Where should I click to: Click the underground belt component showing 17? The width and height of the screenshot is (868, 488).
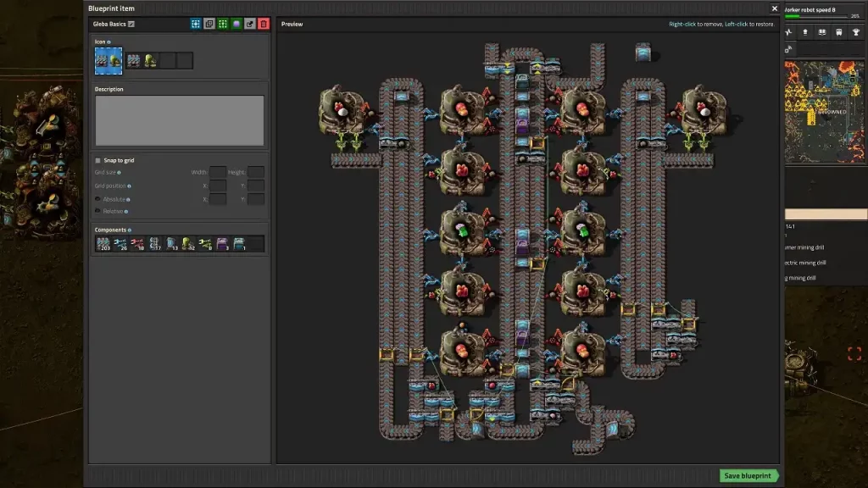click(154, 243)
